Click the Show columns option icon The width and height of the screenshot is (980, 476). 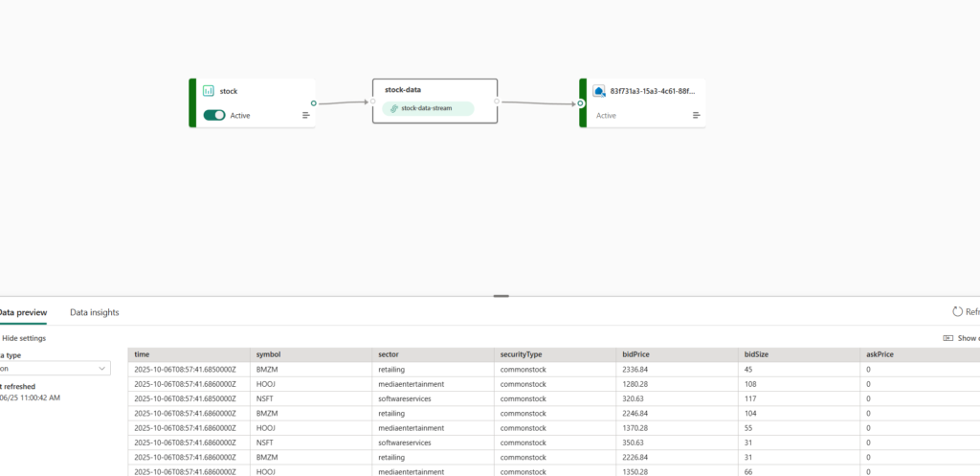click(x=947, y=338)
